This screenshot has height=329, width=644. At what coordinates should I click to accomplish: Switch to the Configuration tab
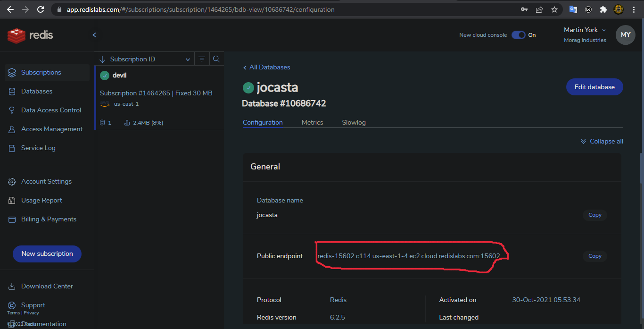(x=263, y=122)
